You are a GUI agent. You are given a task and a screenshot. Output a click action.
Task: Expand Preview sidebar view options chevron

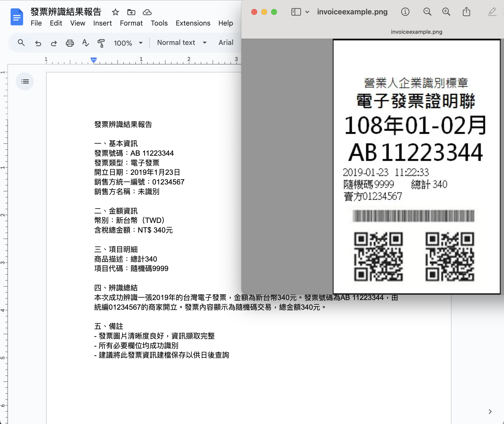307,12
